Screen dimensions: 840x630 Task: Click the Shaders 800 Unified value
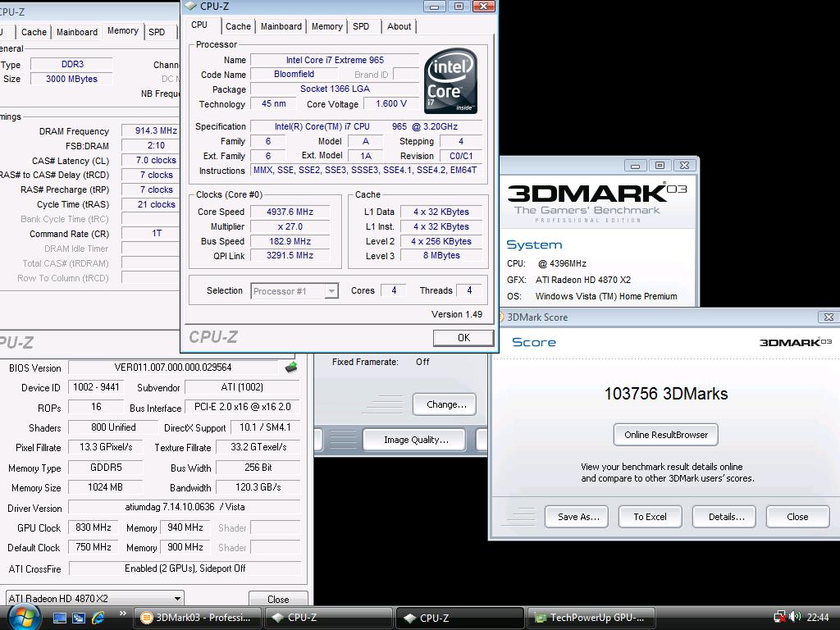point(113,427)
